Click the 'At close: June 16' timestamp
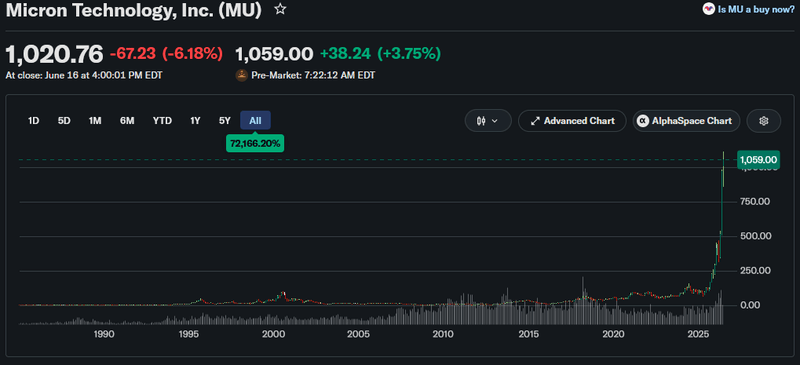Image resolution: width=800 pixels, height=365 pixels. pyautogui.click(x=84, y=76)
